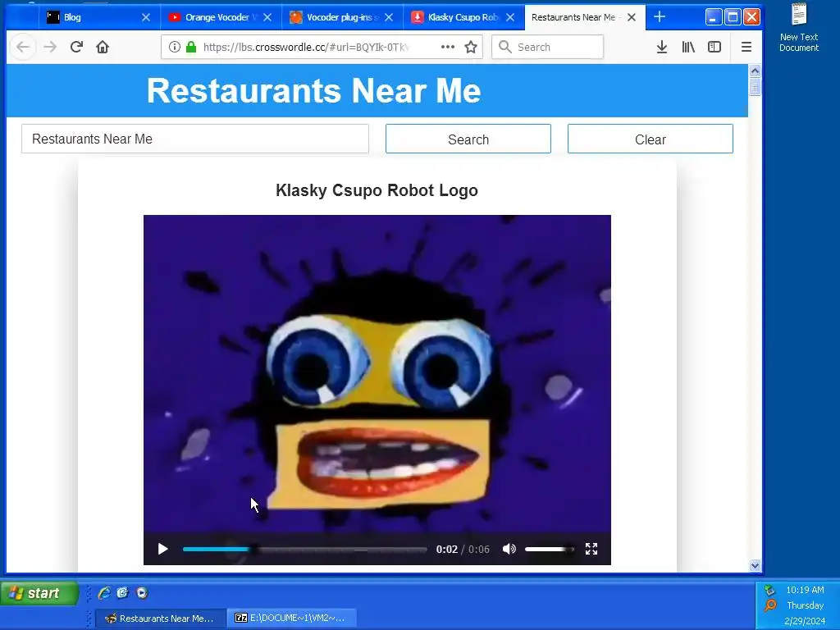The image size is (840, 630).
Task: Toggle the sidebar view icon
Action: tap(714, 47)
